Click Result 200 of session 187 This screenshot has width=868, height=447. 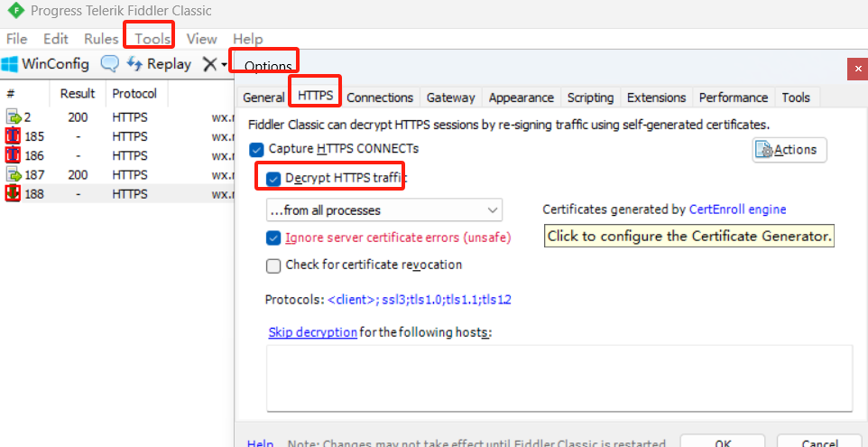coord(78,175)
